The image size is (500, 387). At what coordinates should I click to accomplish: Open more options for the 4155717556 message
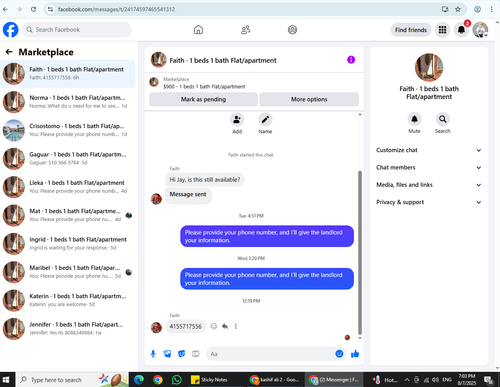236,326
